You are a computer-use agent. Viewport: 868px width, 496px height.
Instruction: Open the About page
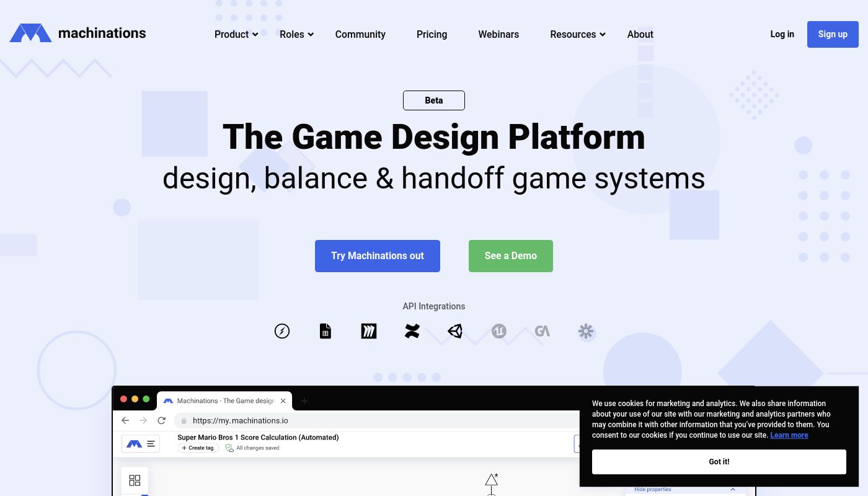pyautogui.click(x=640, y=34)
